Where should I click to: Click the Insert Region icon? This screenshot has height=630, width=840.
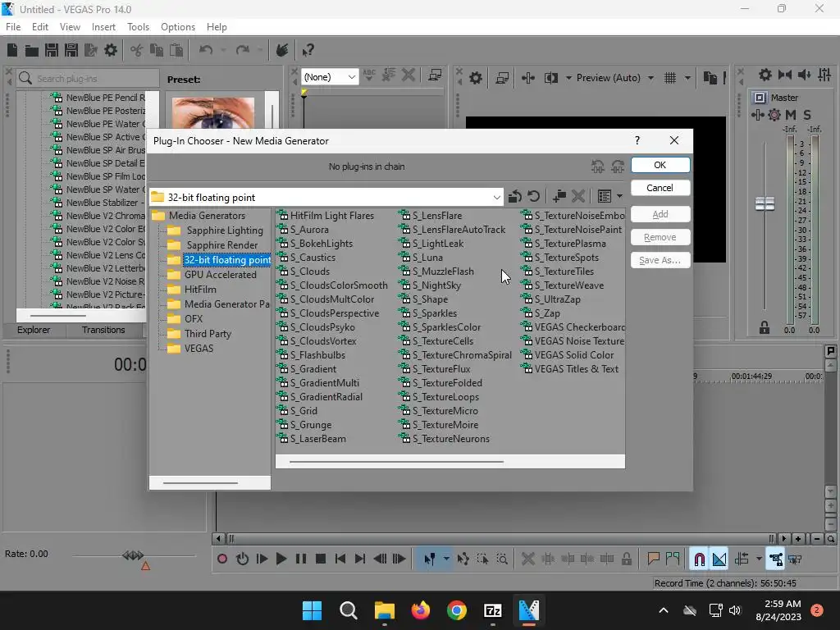point(673,559)
